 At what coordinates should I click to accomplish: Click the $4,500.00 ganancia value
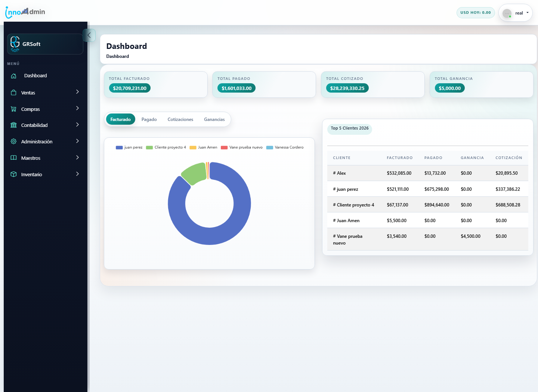(471, 236)
